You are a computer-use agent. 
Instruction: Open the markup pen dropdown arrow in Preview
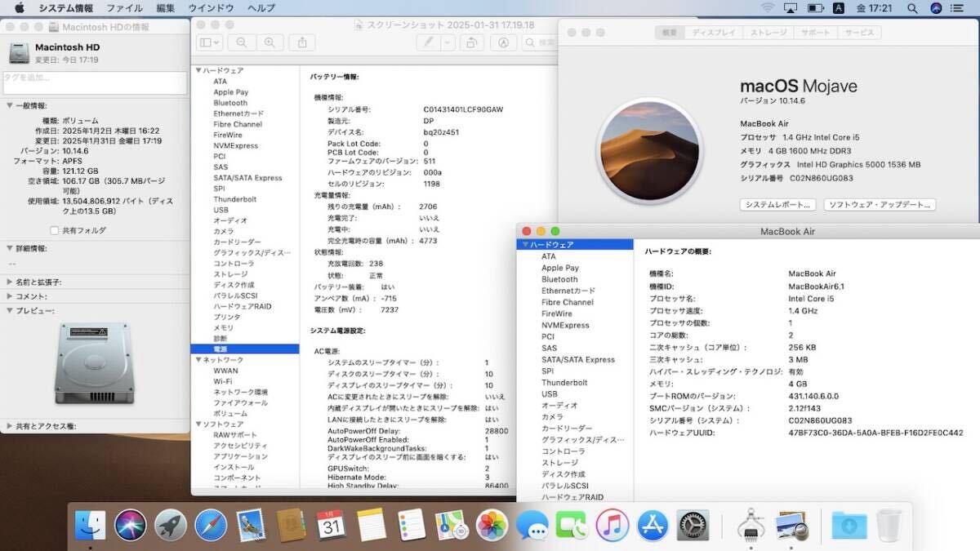click(448, 42)
